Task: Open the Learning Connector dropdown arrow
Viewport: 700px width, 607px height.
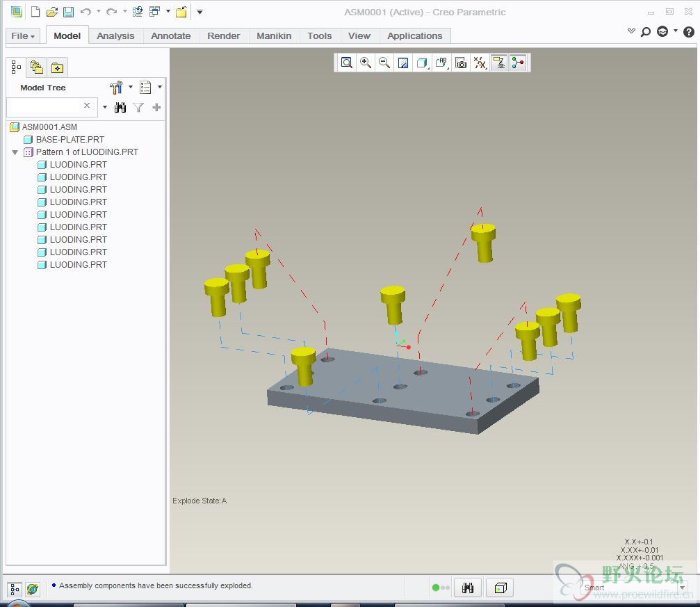Action: (676, 31)
